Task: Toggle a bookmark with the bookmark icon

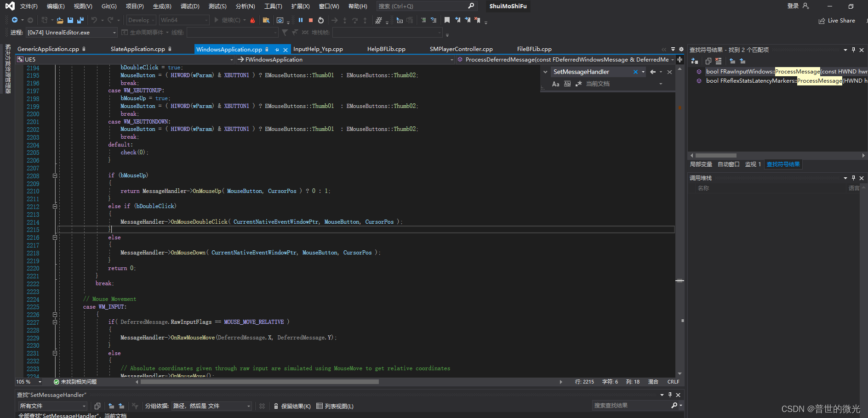Action: coord(447,20)
